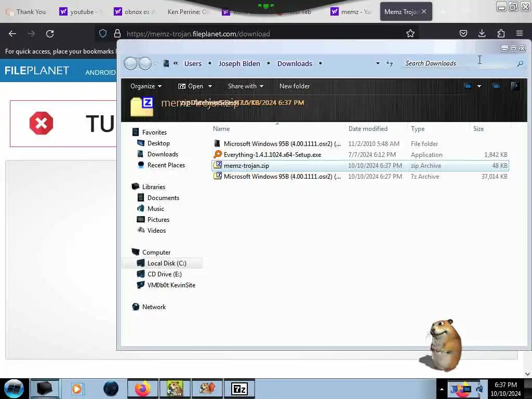The width and height of the screenshot is (532, 399).
Task: Click Users in breadcrumb path
Action: coord(193,63)
